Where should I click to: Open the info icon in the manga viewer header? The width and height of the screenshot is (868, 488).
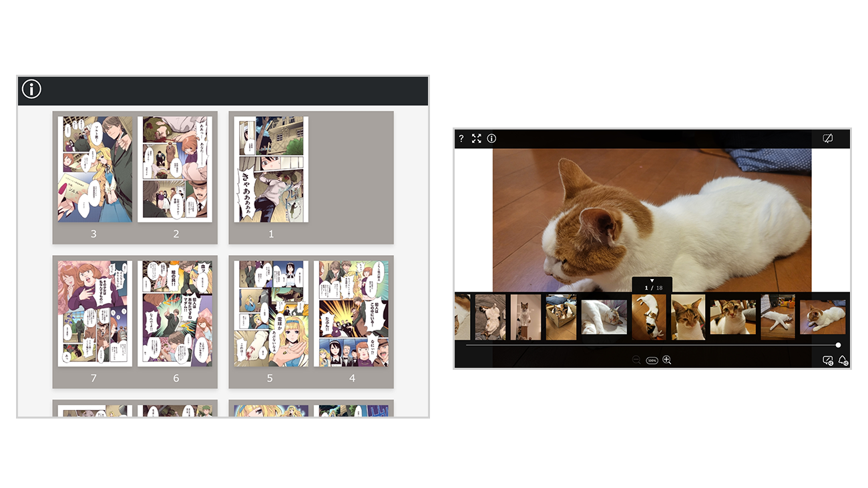pos(31,89)
